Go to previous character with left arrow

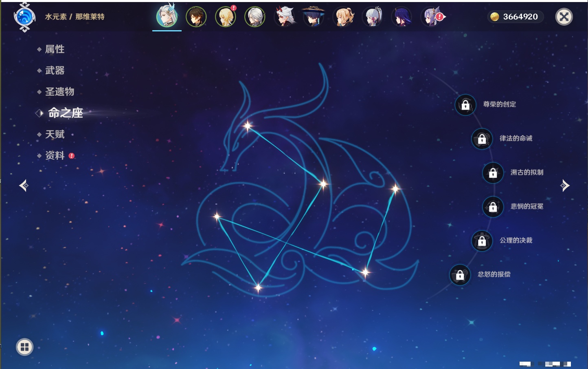tap(24, 186)
